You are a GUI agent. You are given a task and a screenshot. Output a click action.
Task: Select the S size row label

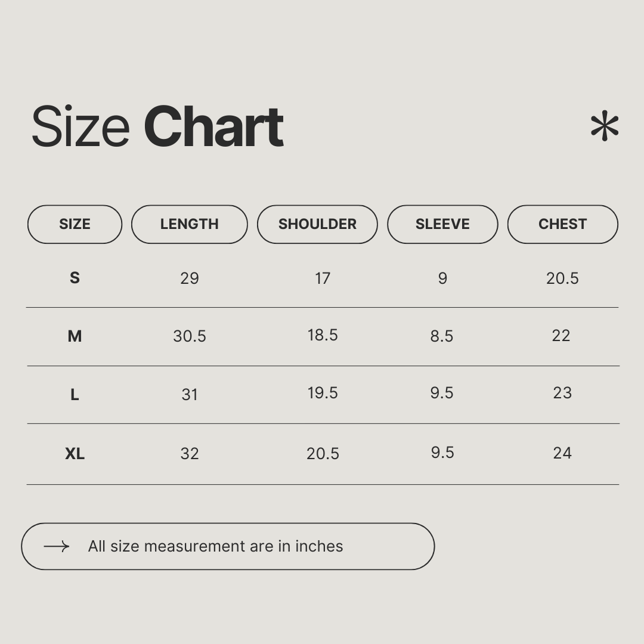pyautogui.click(x=75, y=278)
